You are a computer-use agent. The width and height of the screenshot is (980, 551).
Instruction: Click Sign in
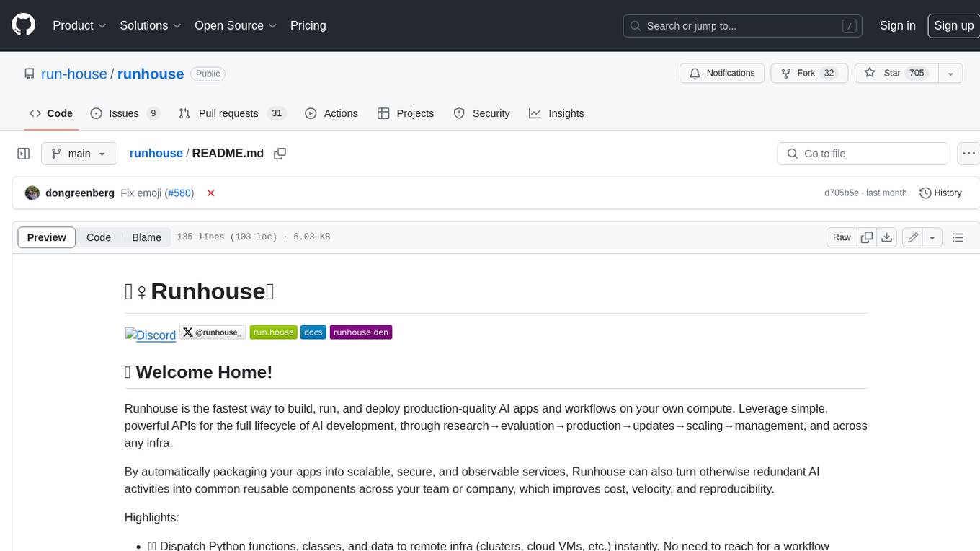click(897, 25)
